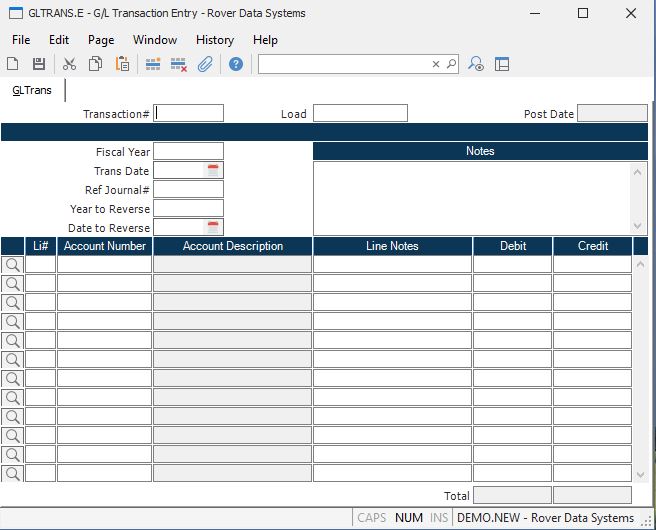The width and height of the screenshot is (656, 530).
Task: Click the Notes scrollbar up arrow
Action: coord(641,171)
